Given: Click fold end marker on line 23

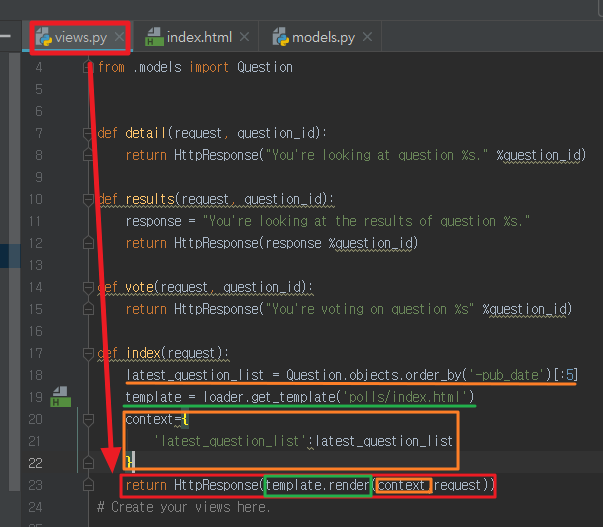Looking at the screenshot, I should (x=88, y=485).
